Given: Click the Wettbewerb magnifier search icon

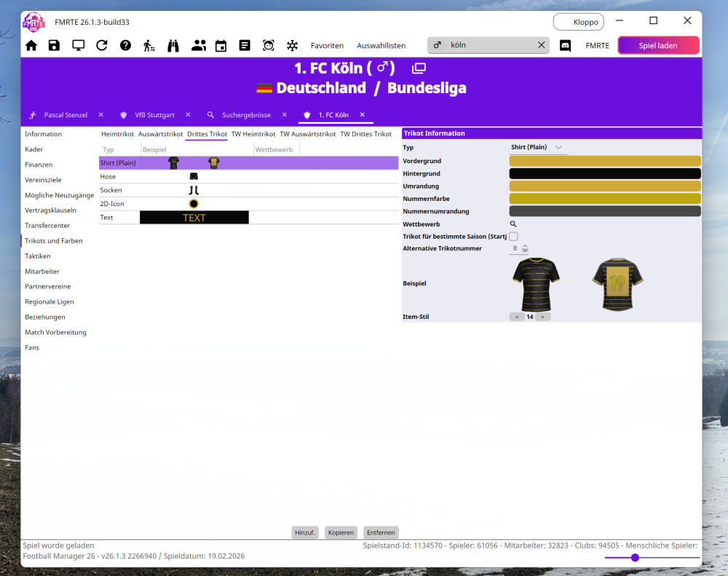Looking at the screenshot, I should (513, 224).
